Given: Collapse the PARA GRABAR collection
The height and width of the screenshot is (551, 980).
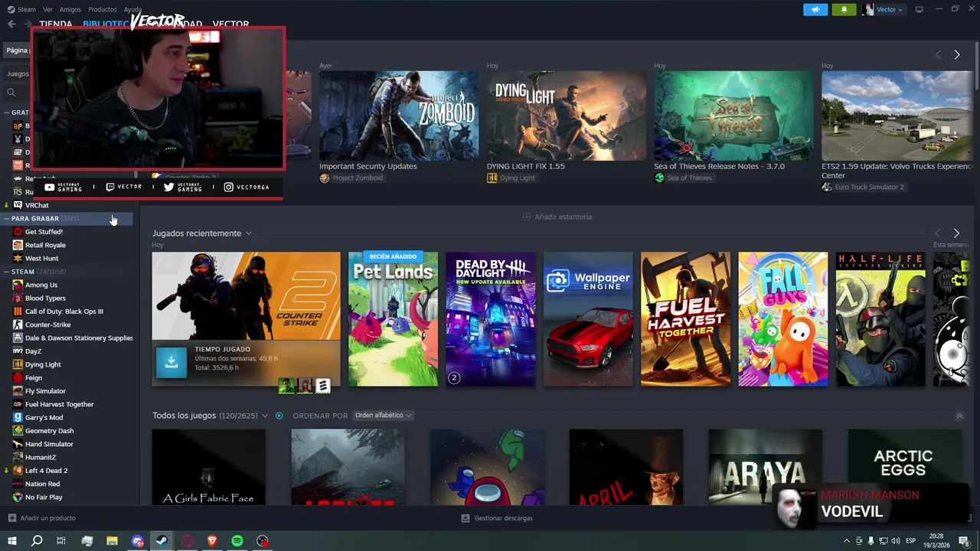Looking at the screenshot, I should (x=6, y=219).
